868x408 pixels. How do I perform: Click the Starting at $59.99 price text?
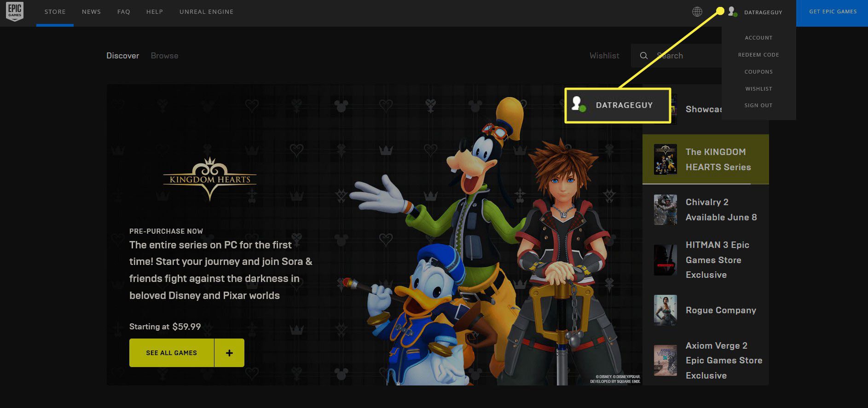[165, 327]
